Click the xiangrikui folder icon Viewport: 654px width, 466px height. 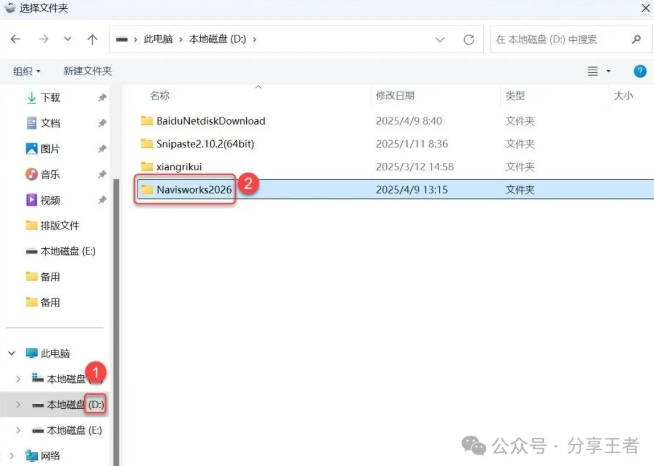click(146, 167)
